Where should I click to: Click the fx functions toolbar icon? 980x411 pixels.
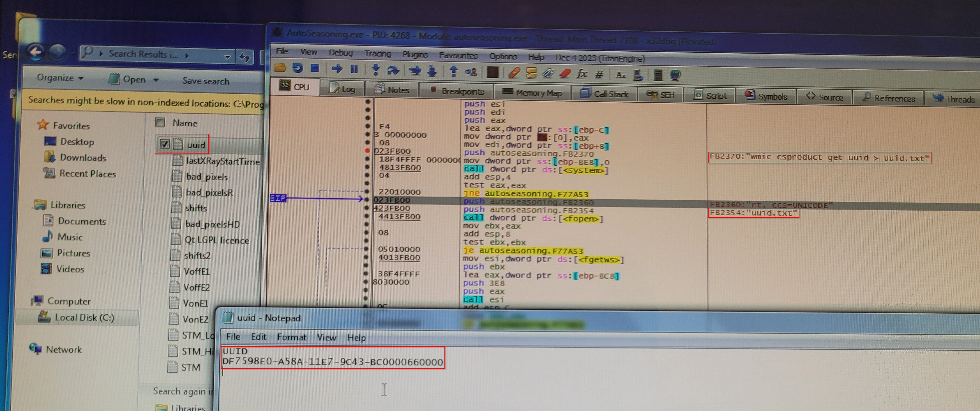pyautogui.click(x=582, y=74)
